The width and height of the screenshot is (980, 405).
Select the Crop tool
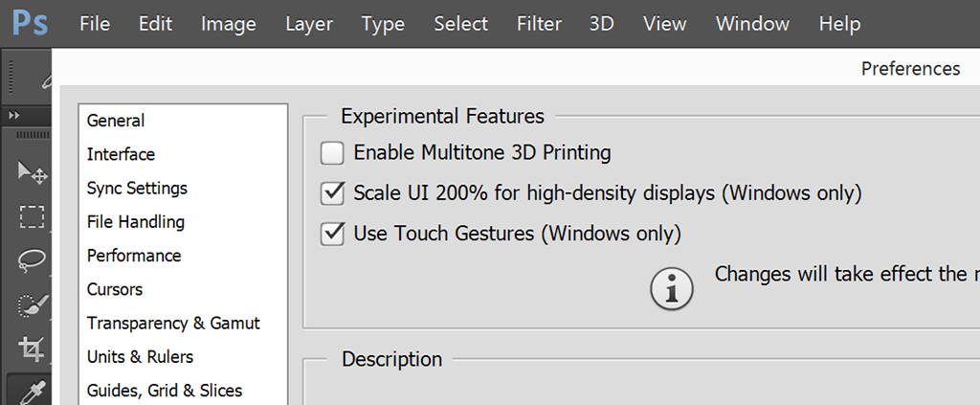pyautogui.click(x=32, y=349)
